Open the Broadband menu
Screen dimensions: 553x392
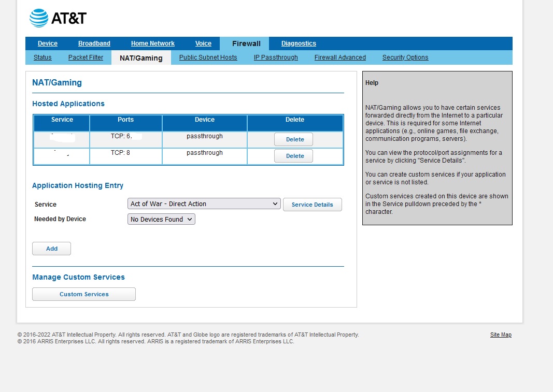pyautogui.click(x=94, y=43)
